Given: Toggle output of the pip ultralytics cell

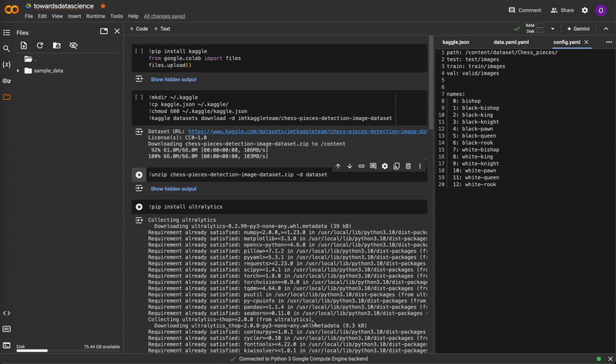Looking at the screenshot, I should (x=139, y=220).
